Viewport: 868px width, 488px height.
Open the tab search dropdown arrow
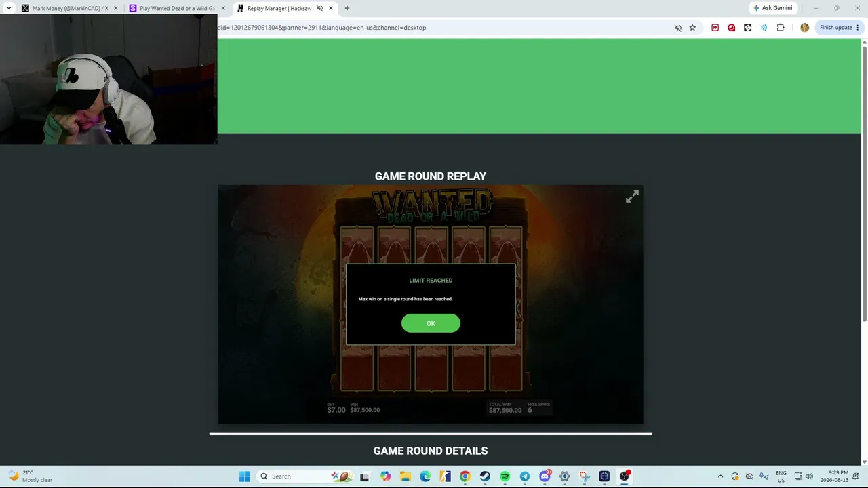(9, 8)
